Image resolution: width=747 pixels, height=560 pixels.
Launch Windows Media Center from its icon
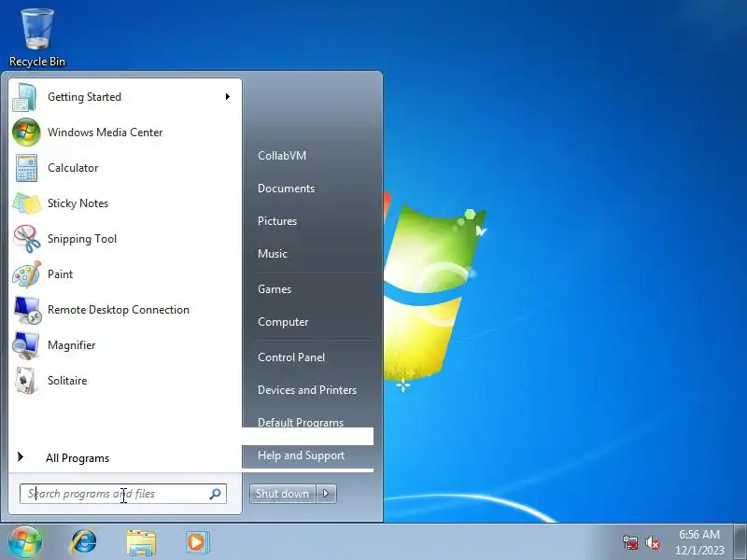point(26,133)
